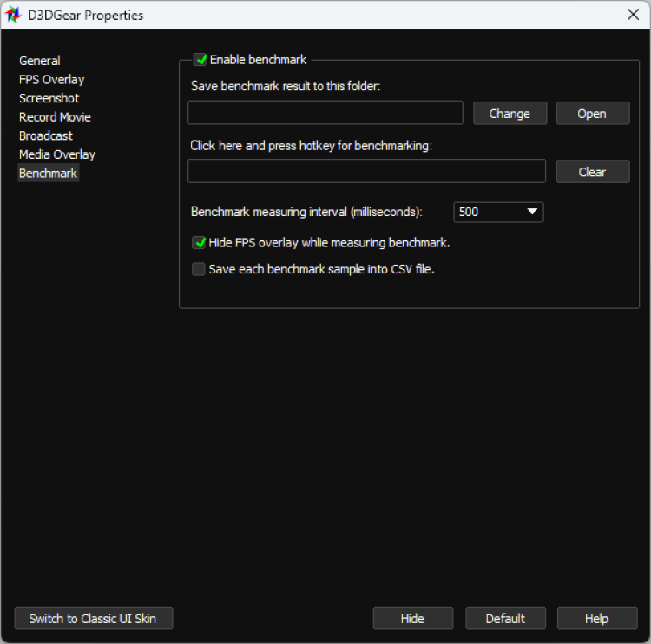Clear the benchmarking hotkey
Screen dimensions: 651x644
point(593,172)
